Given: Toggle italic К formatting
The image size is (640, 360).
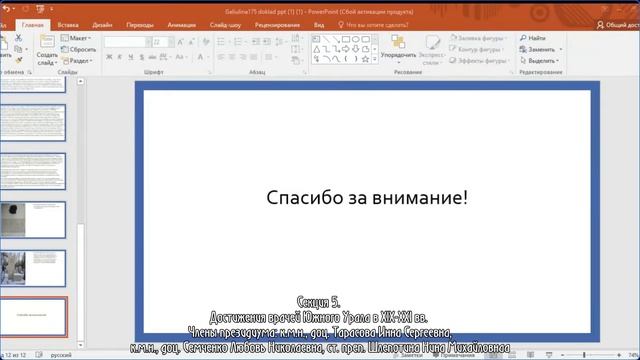Looking at the screenshot, I should point(120,57).
